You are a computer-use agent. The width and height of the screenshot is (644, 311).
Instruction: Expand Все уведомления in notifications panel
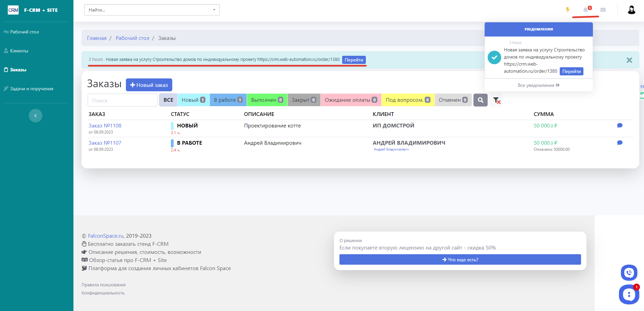click(538, 85)
